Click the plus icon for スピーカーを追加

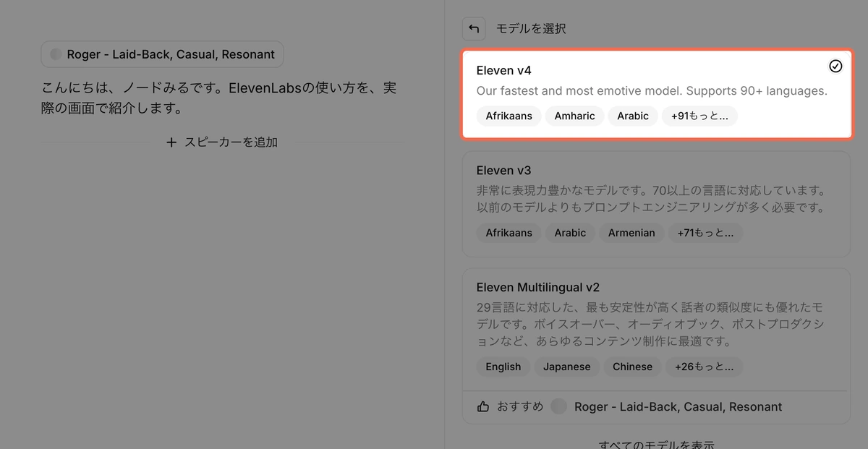tap(171, 142)
